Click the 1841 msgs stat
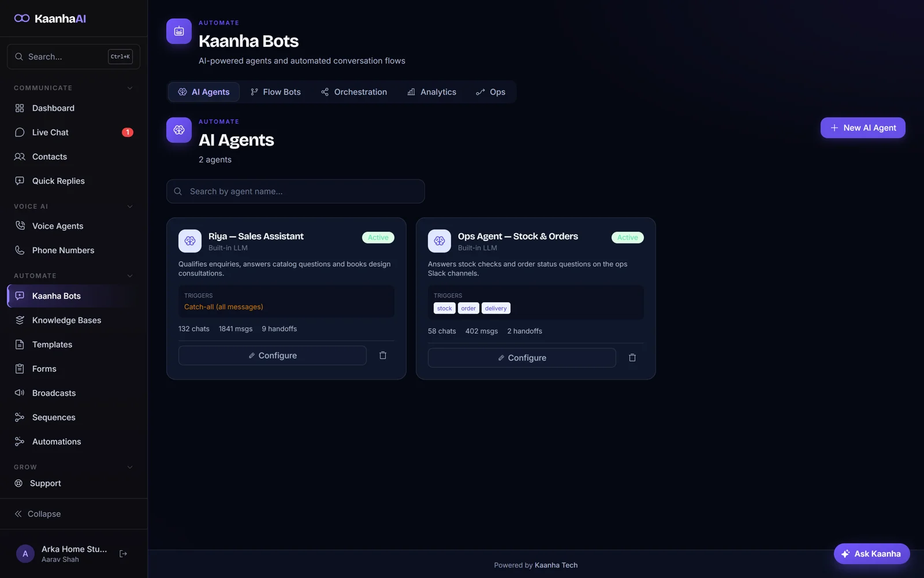 236,329
